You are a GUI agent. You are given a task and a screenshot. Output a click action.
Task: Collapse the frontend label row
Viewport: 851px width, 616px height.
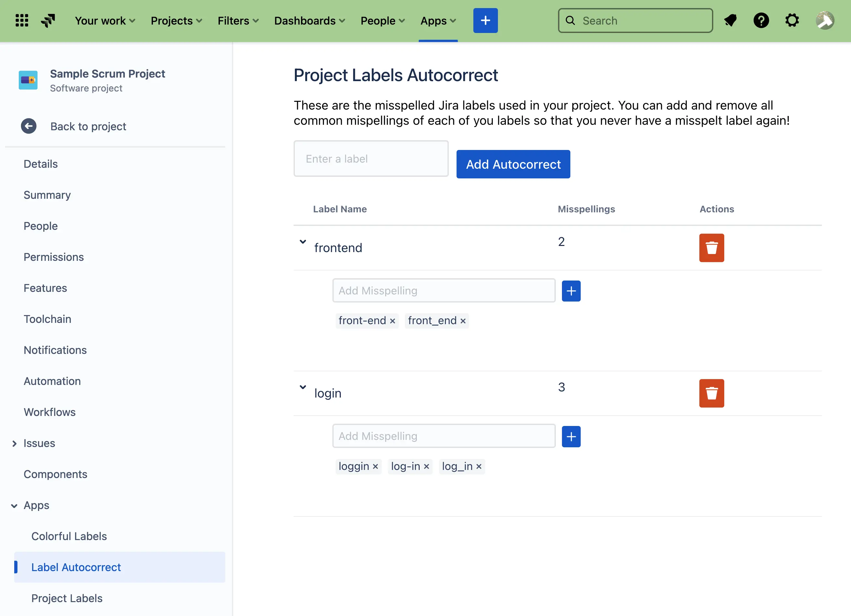(302, 242)
